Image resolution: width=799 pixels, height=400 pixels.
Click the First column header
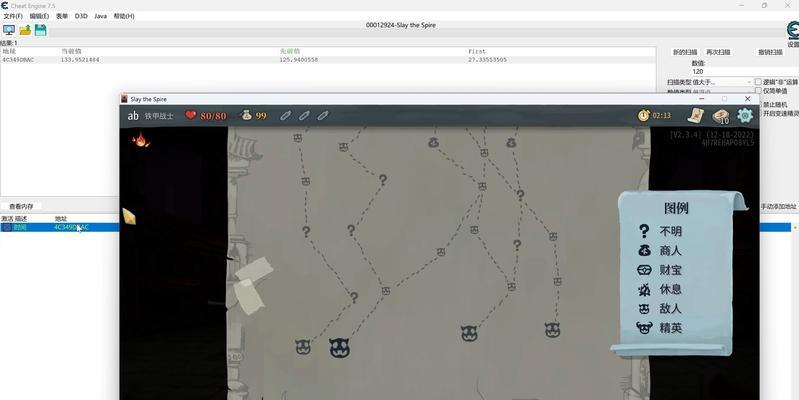coord(477,51)
